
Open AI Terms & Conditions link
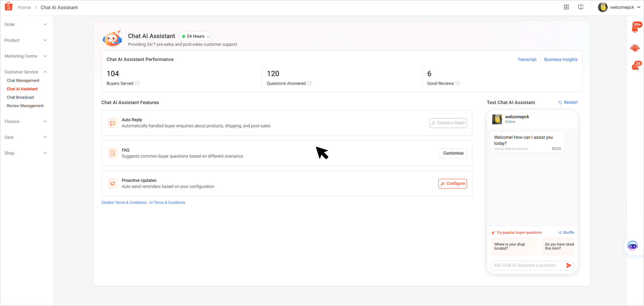[x=167, y=203]
